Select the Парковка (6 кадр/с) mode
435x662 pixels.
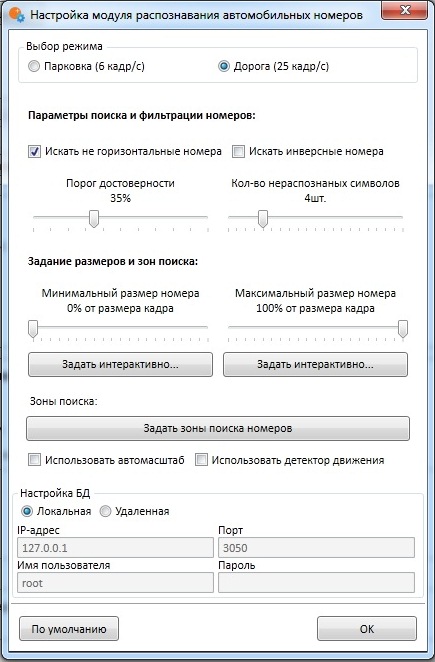point(34,66)
